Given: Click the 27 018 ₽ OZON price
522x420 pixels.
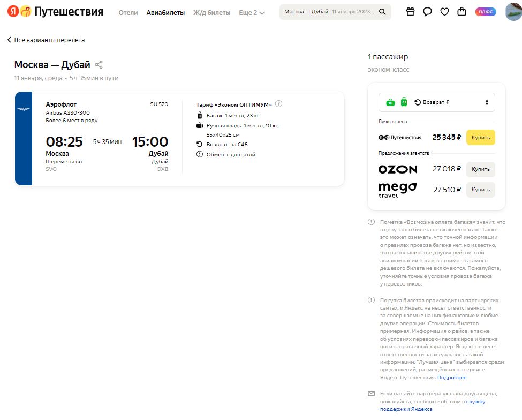Looking at the screenshot, I should [447, 169].
